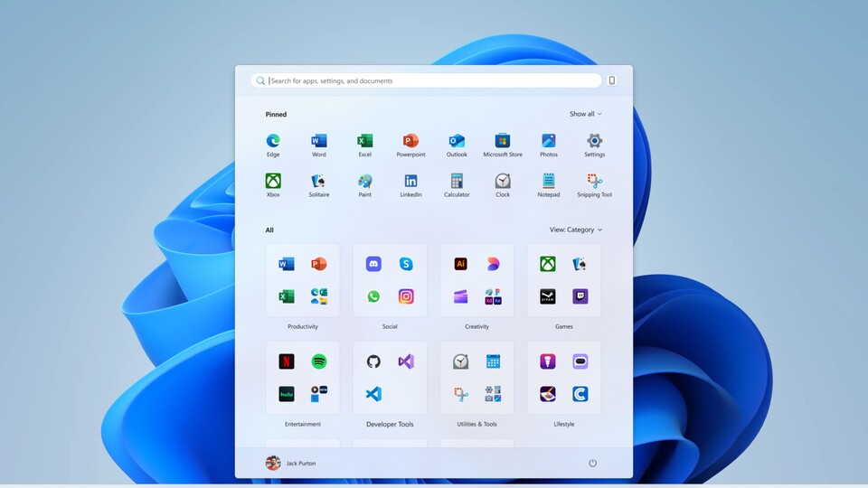Open the Developer Tools category group
Screen dimensions: 868x488
(x=390, y=378)
